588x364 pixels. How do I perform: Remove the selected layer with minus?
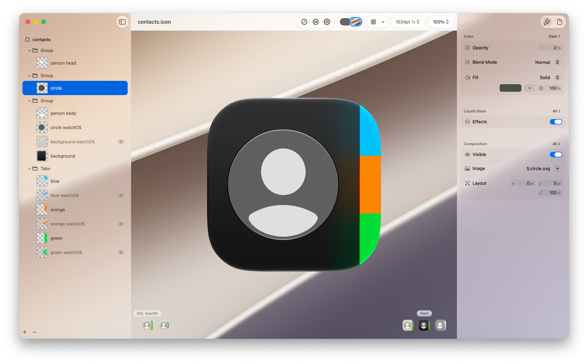point(34,332)
